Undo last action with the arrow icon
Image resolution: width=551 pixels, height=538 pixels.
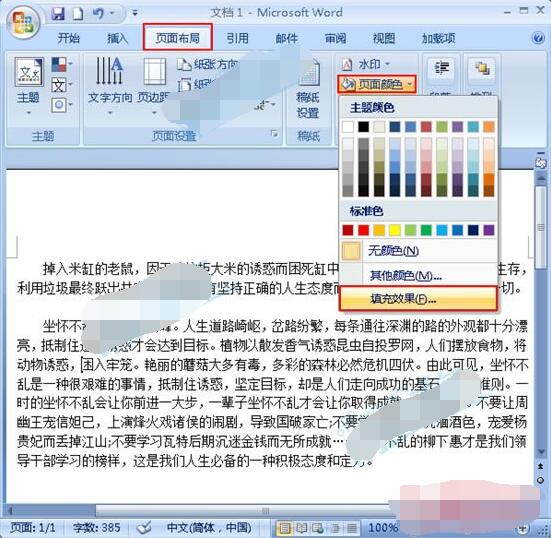click(99, 14)
